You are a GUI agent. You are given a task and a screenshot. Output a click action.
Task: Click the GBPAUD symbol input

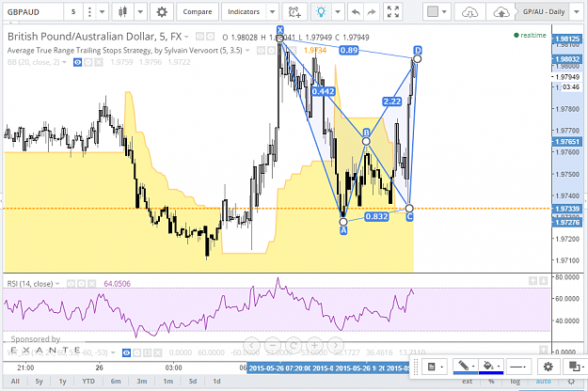[32, 12]
